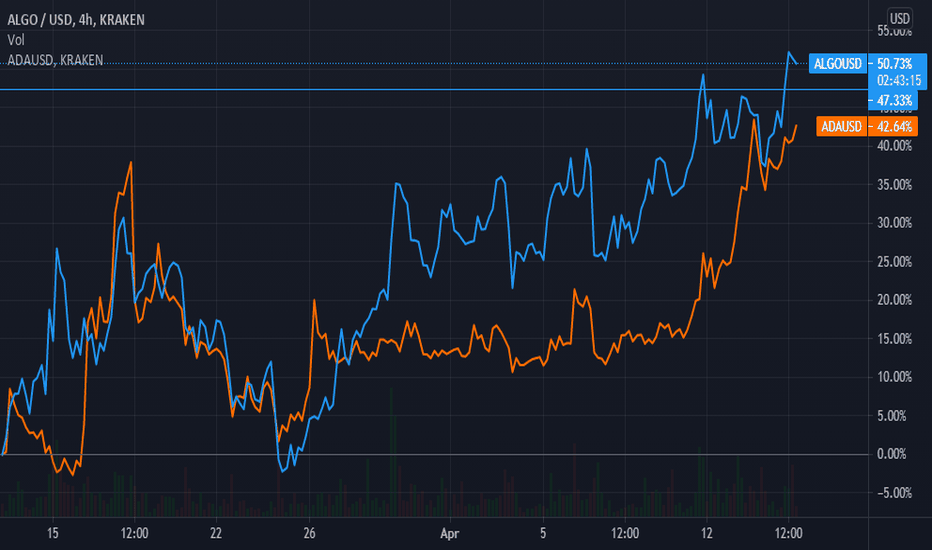Select the ALGO / USD, 4h, KRAKEN title
The height and width of the screenshot is (550, 932).
pyautogui.click(x=75, y=20)
